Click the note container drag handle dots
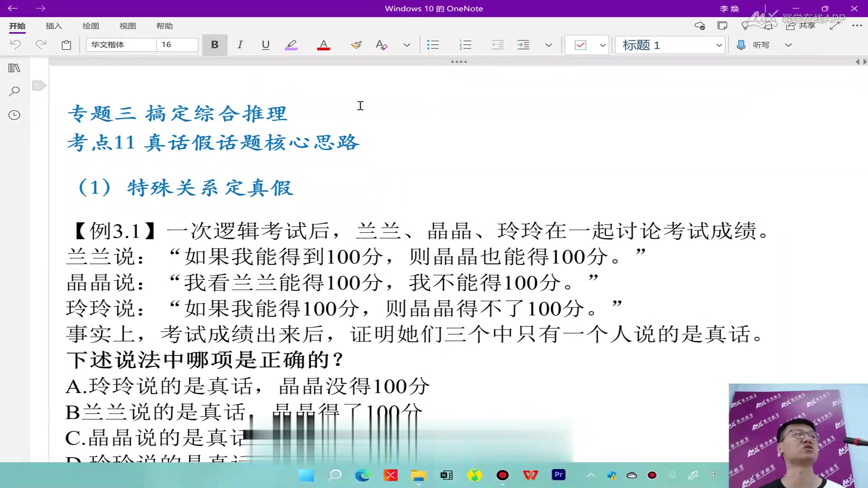 pyautogui.click(x=459, y=61)
